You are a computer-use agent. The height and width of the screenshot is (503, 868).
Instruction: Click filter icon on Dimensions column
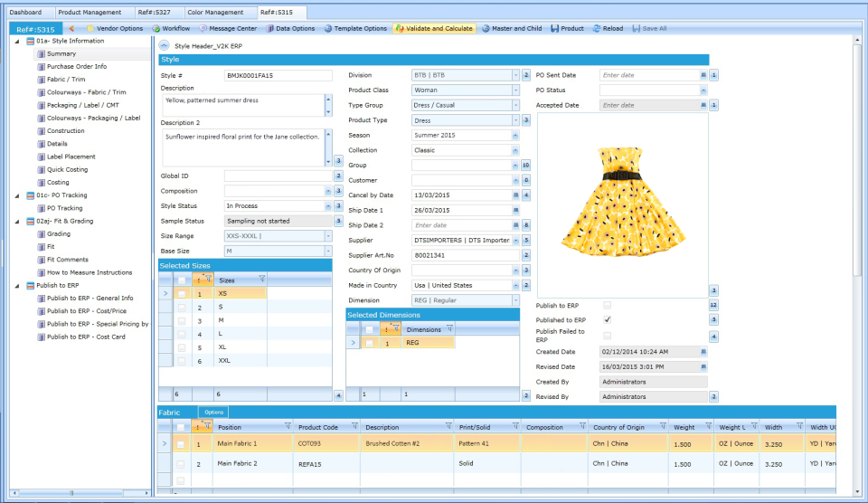coord(450,328)
